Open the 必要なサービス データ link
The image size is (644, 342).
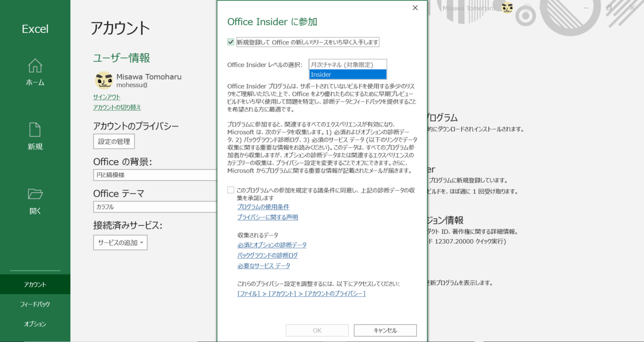tap(264, 266)
